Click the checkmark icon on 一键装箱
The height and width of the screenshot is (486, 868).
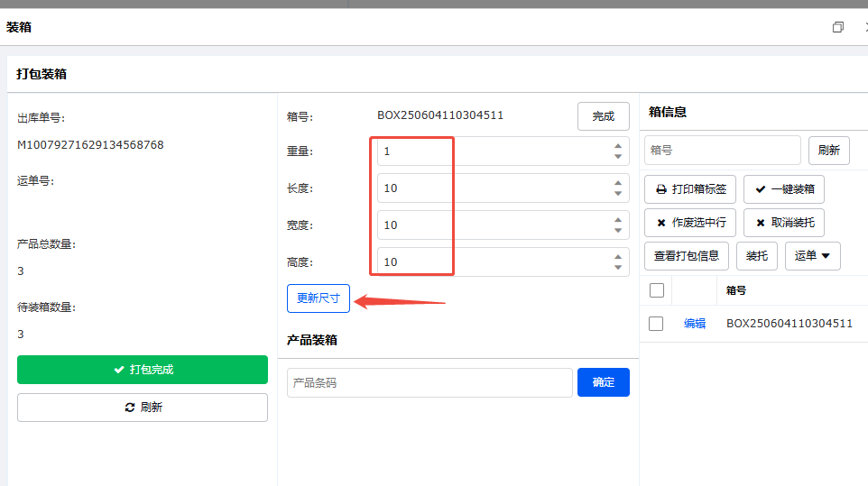(x=761, y=189)
